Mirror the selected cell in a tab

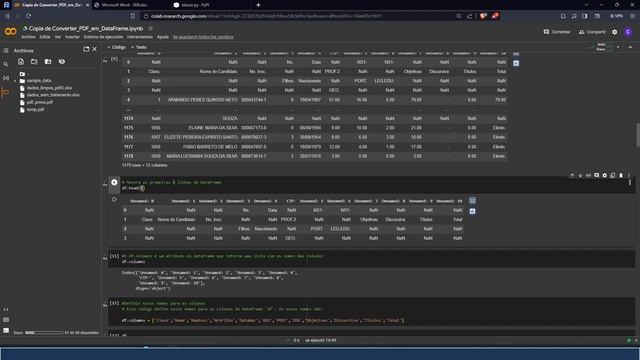click(613, 176)
